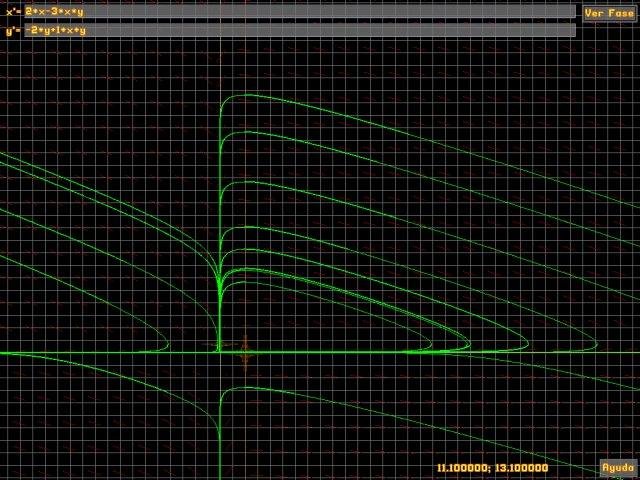Viewport: 640px width, 480px height.
Task: Edit the x' equation input field
Action: click(300, 11)
